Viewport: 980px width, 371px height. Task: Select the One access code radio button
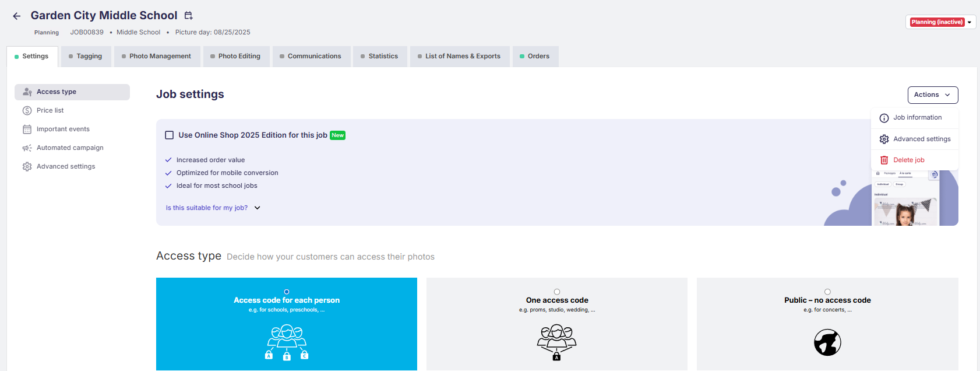557,292
